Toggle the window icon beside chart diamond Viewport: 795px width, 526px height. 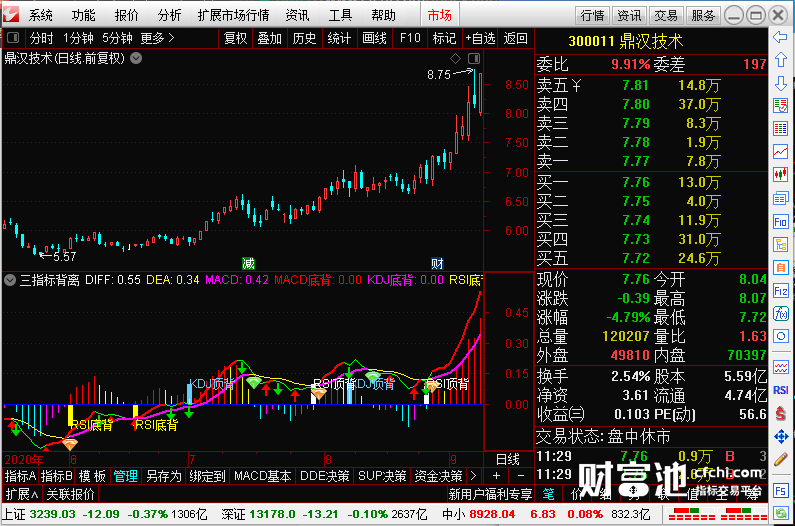(x=474, y=58)
